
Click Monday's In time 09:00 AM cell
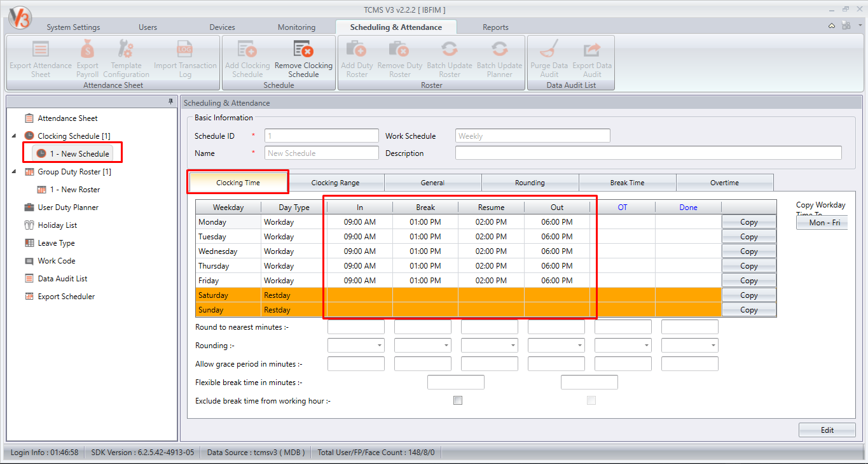pos(359,222)
